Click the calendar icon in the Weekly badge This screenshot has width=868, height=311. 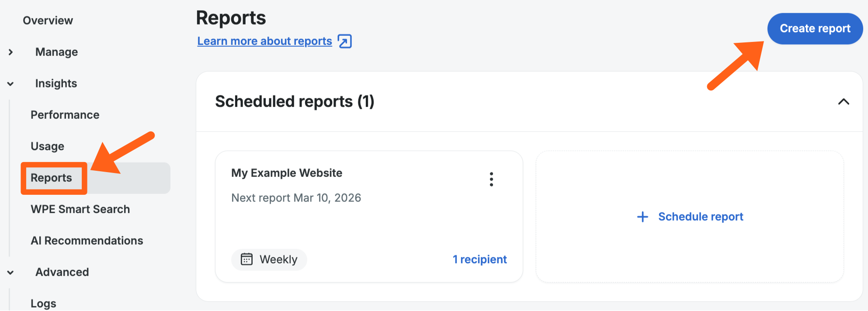(247, 259)
